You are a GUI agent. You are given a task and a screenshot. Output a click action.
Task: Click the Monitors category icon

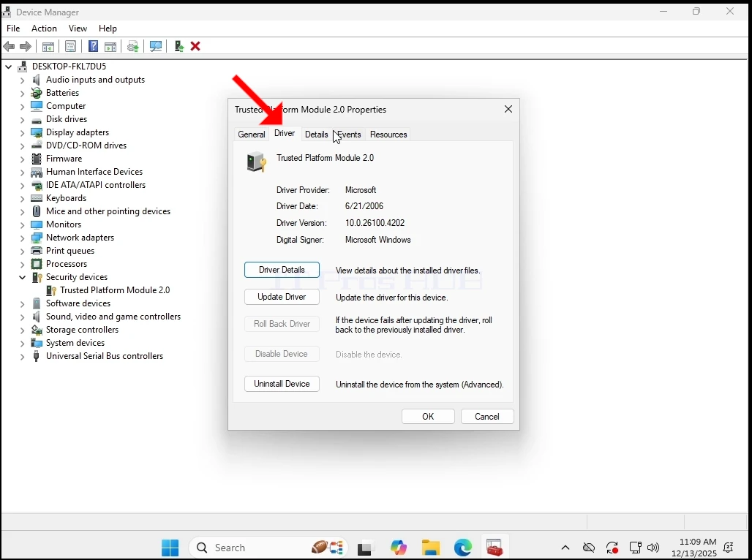(37, 224)
